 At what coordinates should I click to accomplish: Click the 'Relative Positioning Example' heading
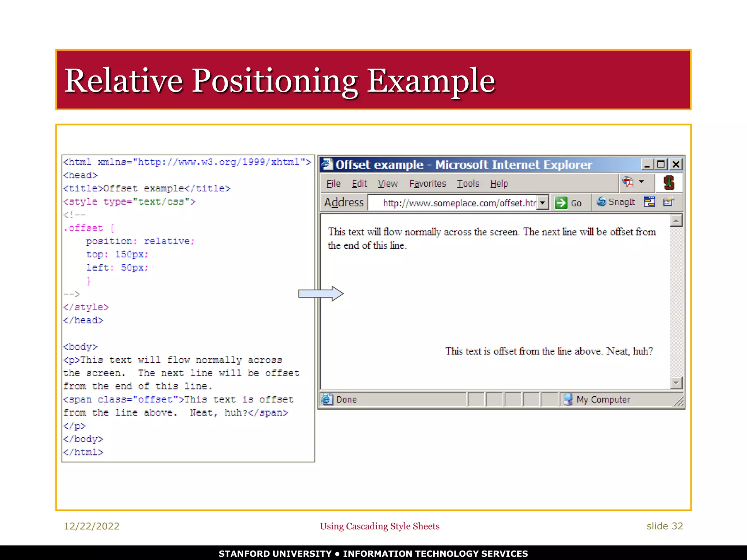(x=280, y=81)
